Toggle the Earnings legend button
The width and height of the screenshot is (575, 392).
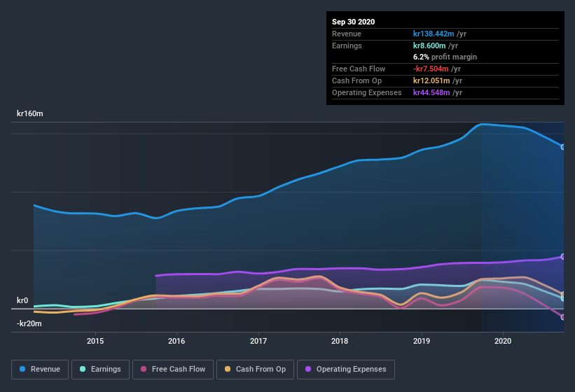100,370
